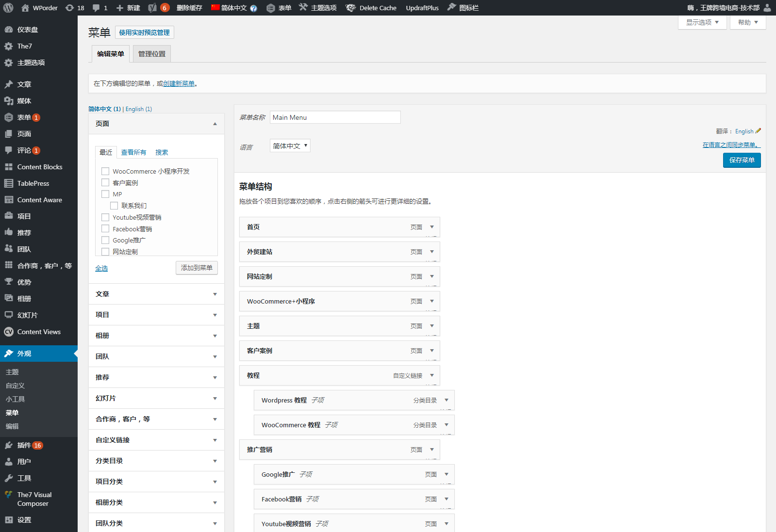Switch to the 查看所有 pages tab
776x532 pixels.
point(133,152)
